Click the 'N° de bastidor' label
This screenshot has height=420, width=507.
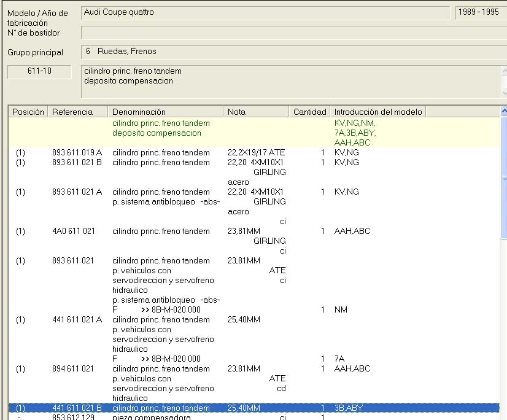click(x=33, y=33)
